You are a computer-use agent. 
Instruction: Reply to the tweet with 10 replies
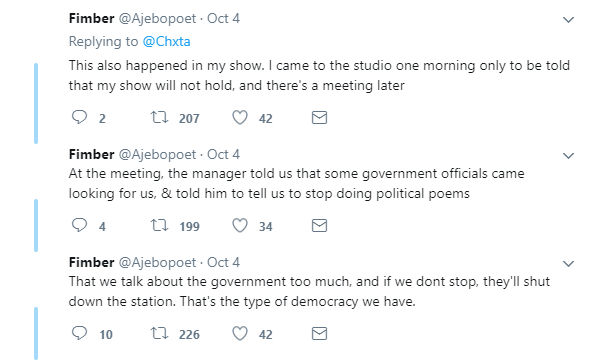point(79,333)
